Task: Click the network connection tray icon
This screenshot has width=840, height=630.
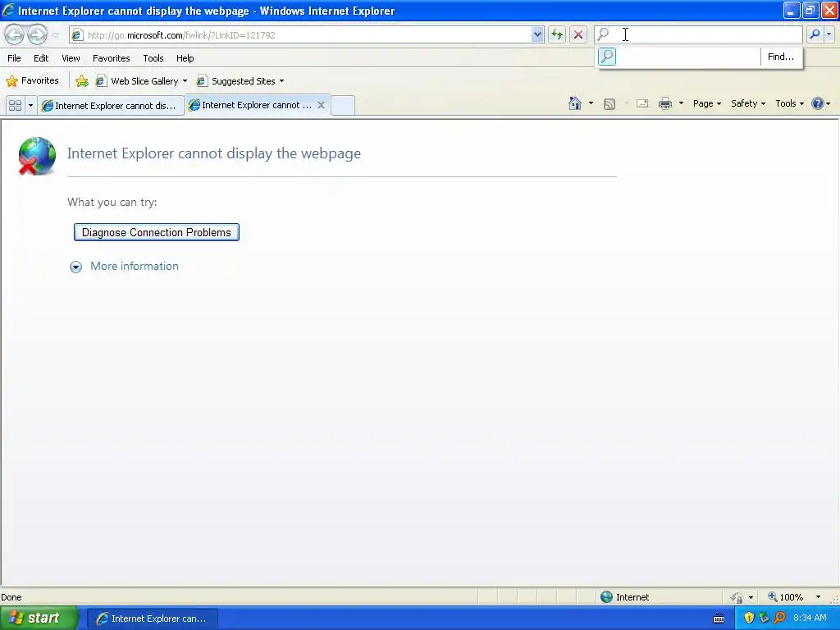Action: coord(764,618)
